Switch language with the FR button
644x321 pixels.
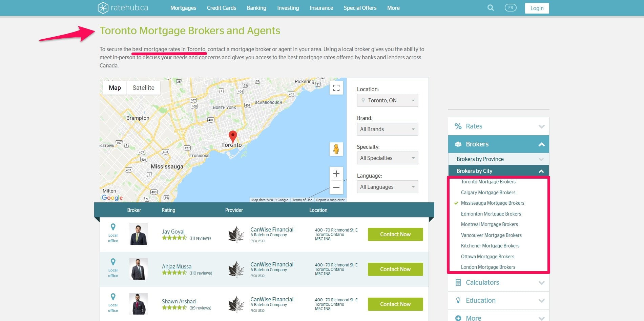point(511,8)
